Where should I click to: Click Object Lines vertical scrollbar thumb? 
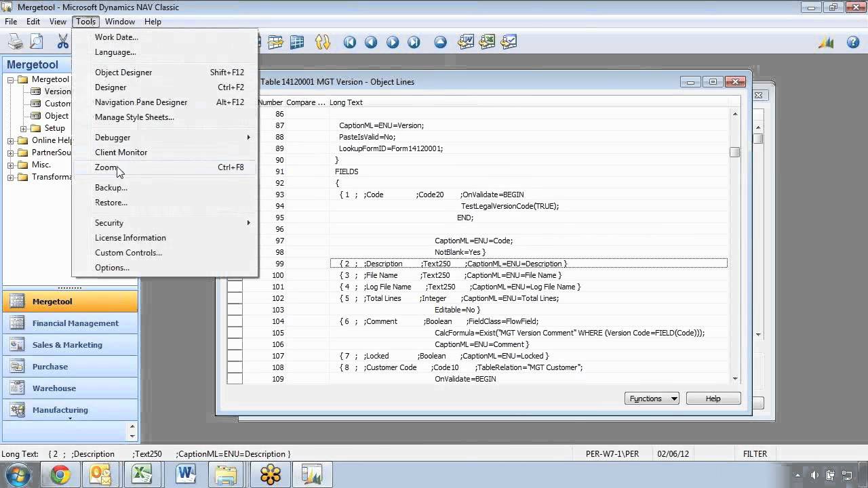point(735,152)
